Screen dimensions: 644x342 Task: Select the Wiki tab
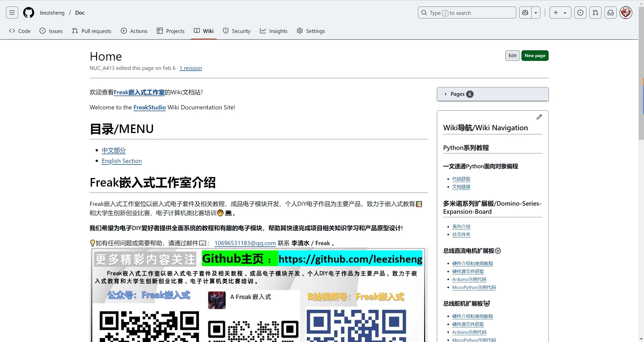tap(204, 31)
